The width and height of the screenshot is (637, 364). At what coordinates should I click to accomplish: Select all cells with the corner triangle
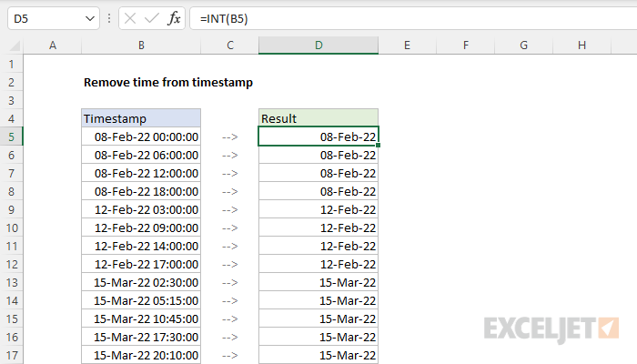tap(15, 45)
